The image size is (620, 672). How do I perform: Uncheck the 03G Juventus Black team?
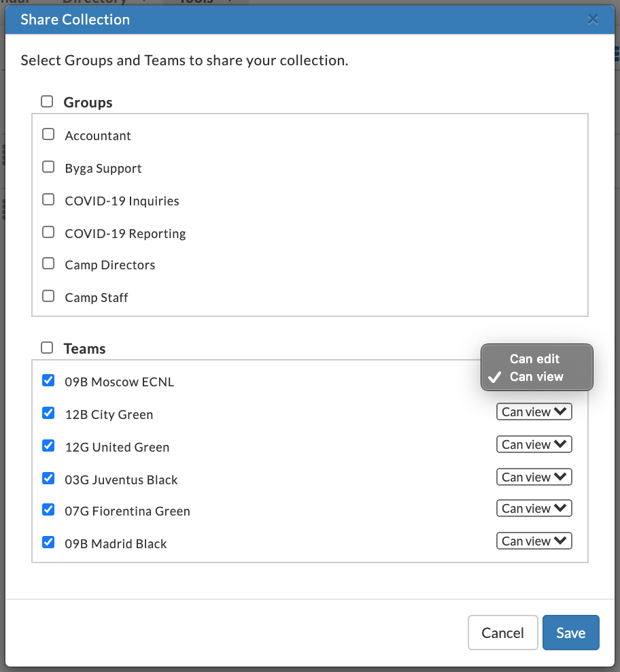coord(48,478)
